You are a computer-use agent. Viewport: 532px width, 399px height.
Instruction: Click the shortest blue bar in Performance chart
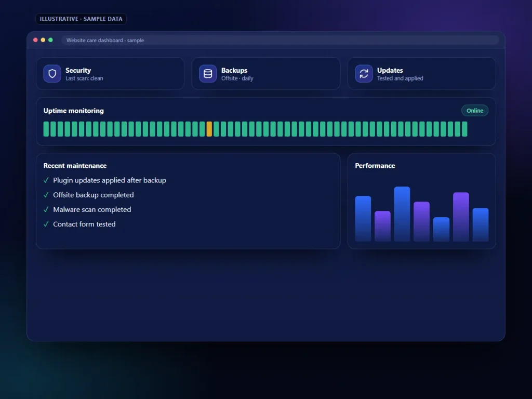pyautogui.click(x=441, y=229)
